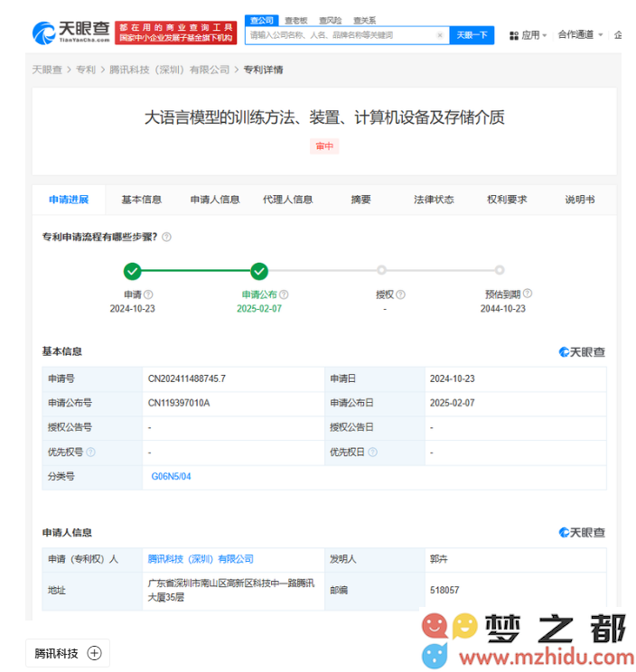Open the 法律状态 tab

click(434, 200)
